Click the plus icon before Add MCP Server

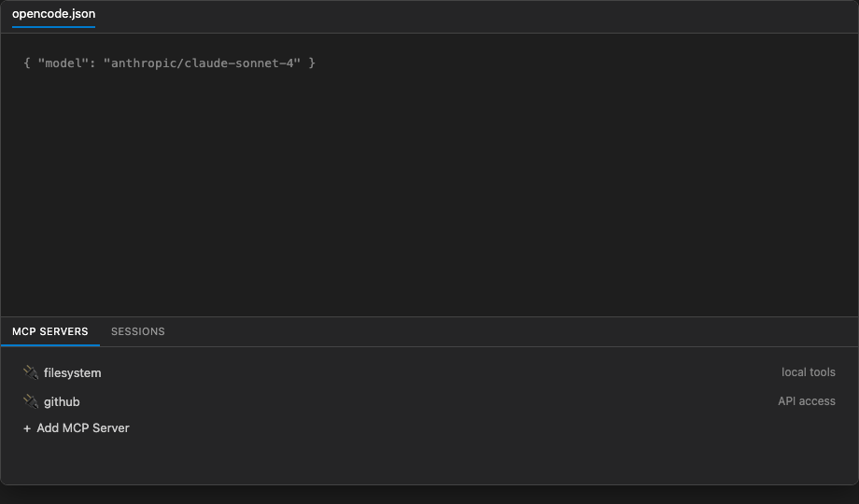(x=27, y=428)
